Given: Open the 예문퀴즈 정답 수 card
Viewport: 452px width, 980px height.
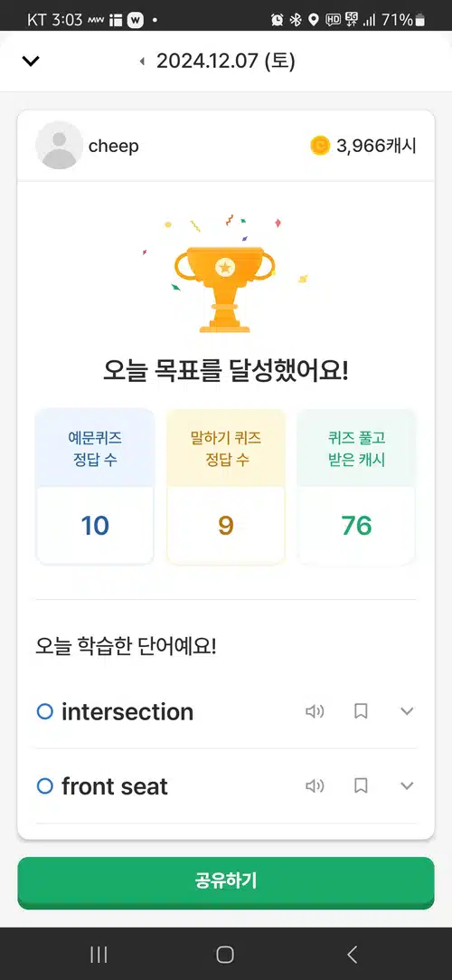Looking at the screenshot, I should coord(95,487).
